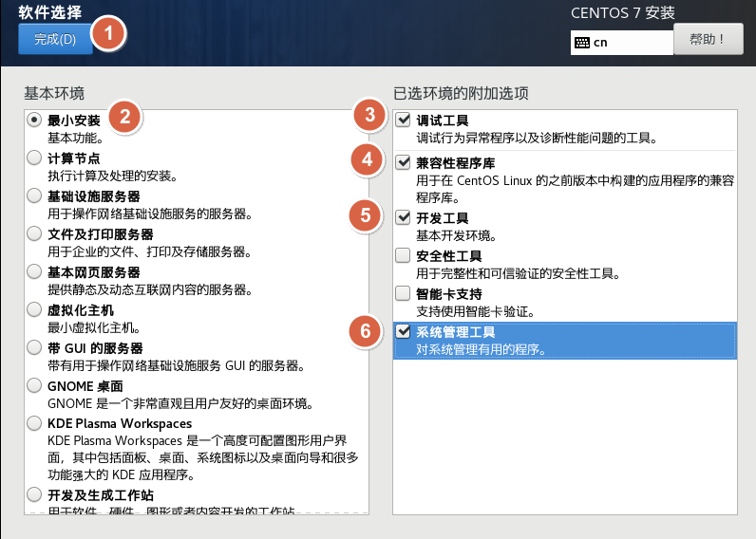Click the CENTOS 7 安装 title text
Image resolution: width=756 pixels, height=539 pixels.
coord(622,13)
